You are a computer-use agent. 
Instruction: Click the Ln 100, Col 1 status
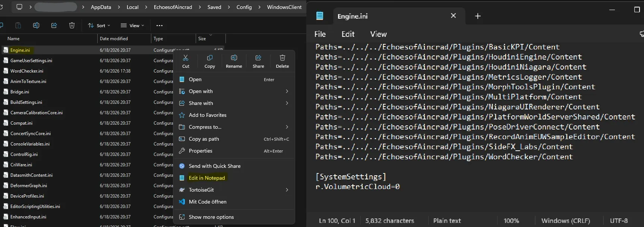(337, 221)
